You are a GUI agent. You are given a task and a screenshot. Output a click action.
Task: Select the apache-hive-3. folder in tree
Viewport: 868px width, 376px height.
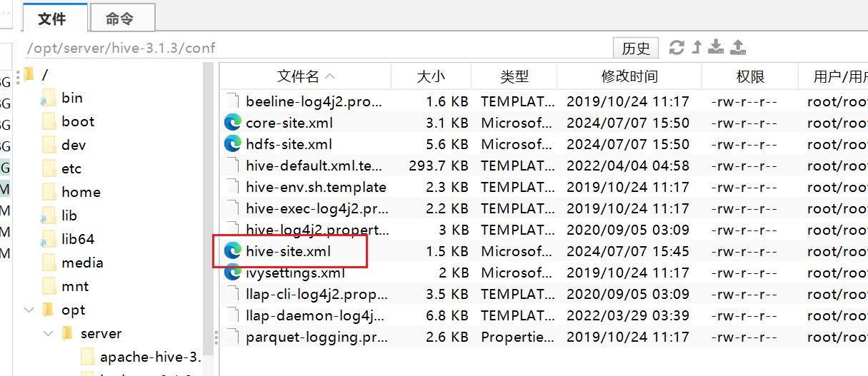151,357
